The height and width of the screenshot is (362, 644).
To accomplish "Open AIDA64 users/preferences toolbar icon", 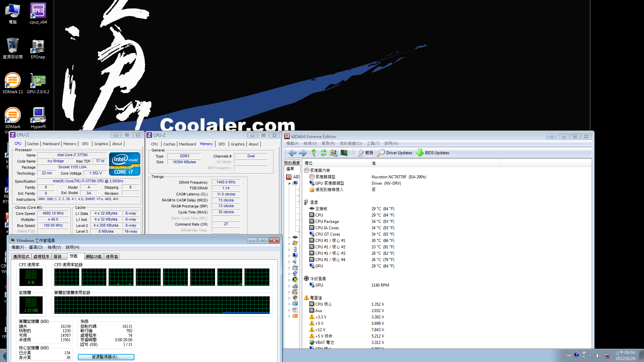I will 334,153.
